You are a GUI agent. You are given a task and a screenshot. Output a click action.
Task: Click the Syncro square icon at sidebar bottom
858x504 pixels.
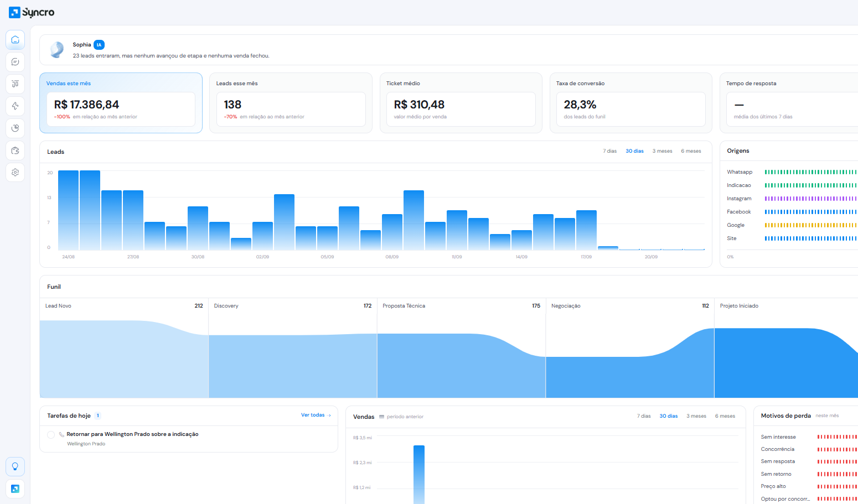click(15, 489)
